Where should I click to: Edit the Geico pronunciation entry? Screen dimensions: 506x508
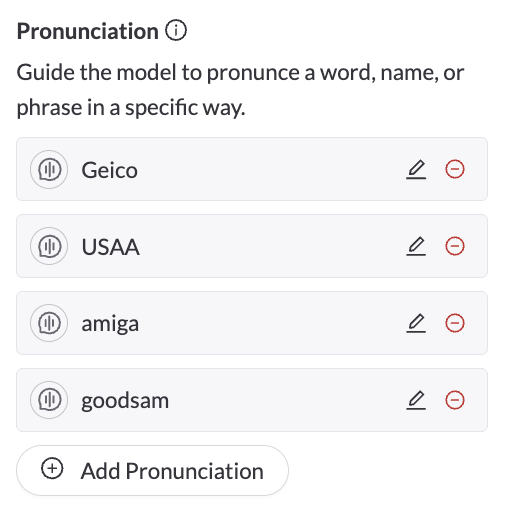[416, 169]
